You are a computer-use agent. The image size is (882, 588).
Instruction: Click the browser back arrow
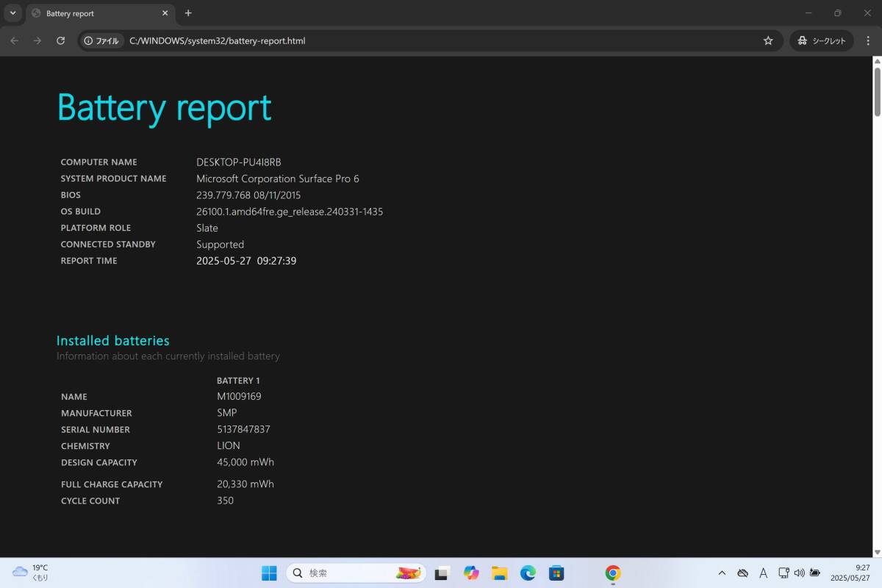[x=14, y=40]
